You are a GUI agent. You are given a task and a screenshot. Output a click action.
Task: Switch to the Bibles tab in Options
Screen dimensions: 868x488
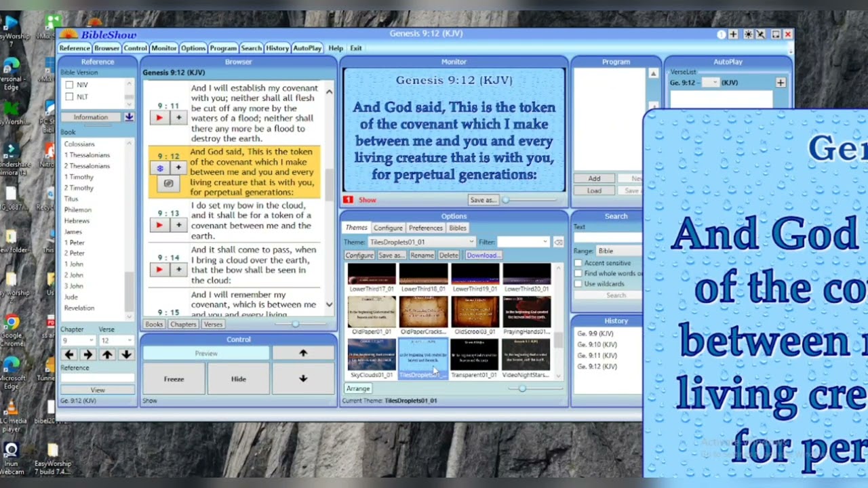tap(458, 228)
